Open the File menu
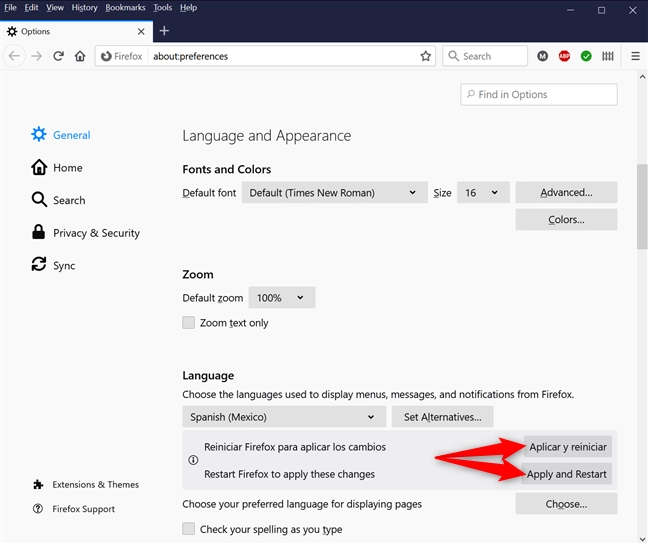 [10, 7]
